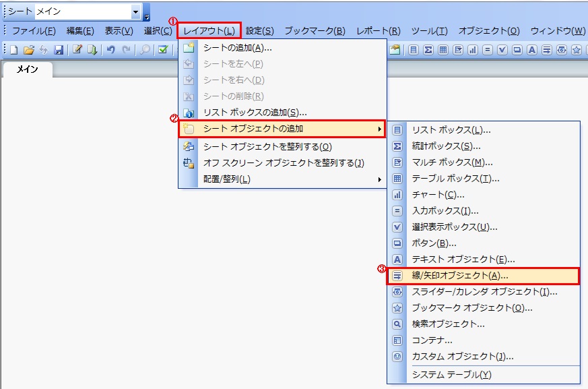The height and width of the screenshot is (389, 588).
Task: Open the ブックマーク(B) menu
Action: point(315,31)
